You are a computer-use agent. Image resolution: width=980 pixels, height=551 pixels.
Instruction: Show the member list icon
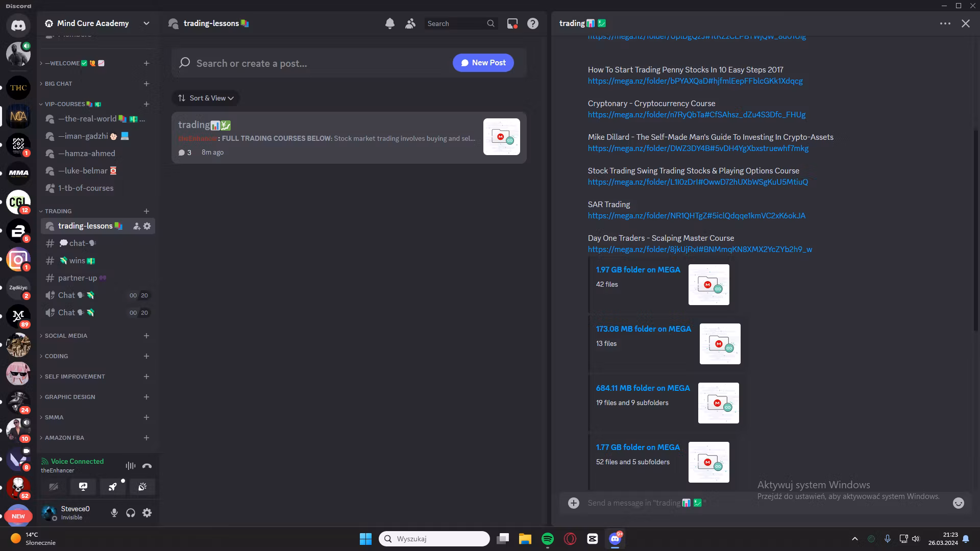[410, 23]
